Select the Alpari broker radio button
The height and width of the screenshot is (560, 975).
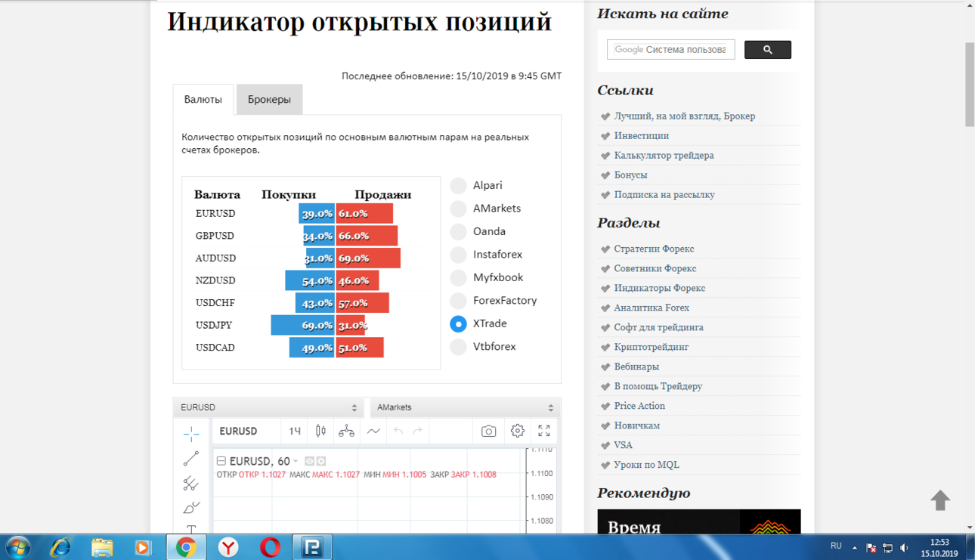pyautogui.click(x=458, y=186)
